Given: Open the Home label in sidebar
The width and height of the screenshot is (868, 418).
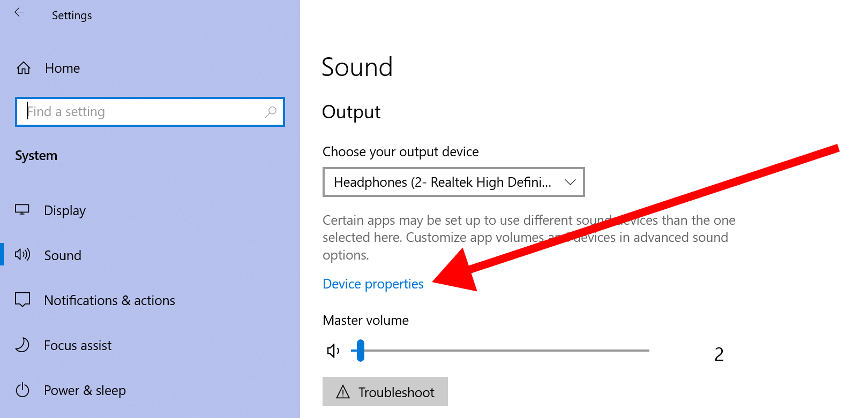Looking at the screenshot, I should coord(63,69).
